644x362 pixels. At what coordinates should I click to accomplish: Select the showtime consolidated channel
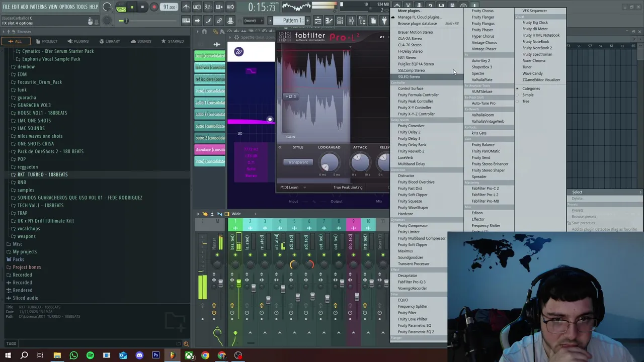[x=210, y=150]
